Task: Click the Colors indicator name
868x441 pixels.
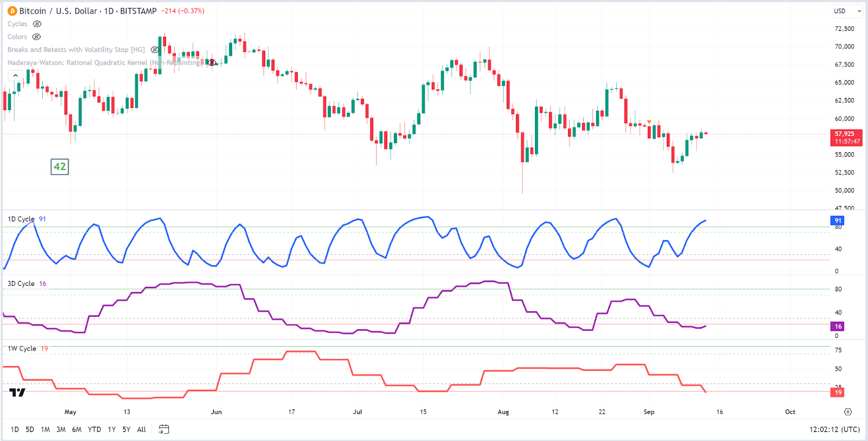Action: [17, 37]
